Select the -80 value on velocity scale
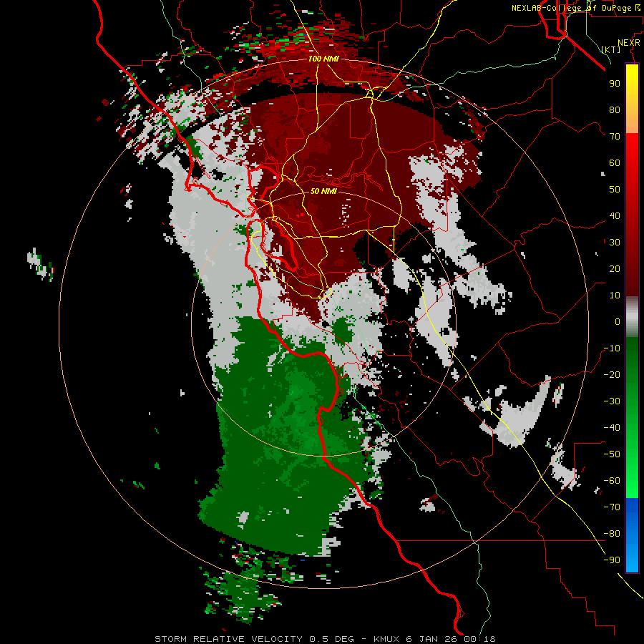This screenshot has width=644, height=644. click(612, 534)
